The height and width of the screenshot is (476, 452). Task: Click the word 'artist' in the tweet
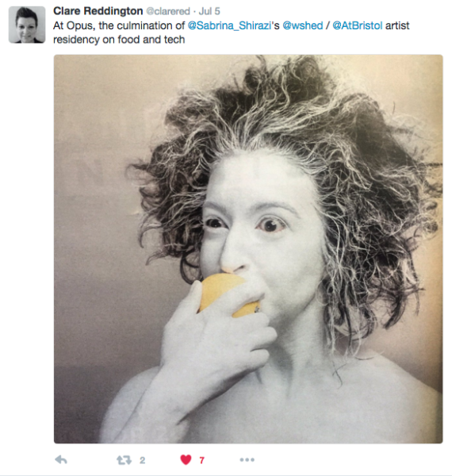pyautogui.click(x=397, y=25)
